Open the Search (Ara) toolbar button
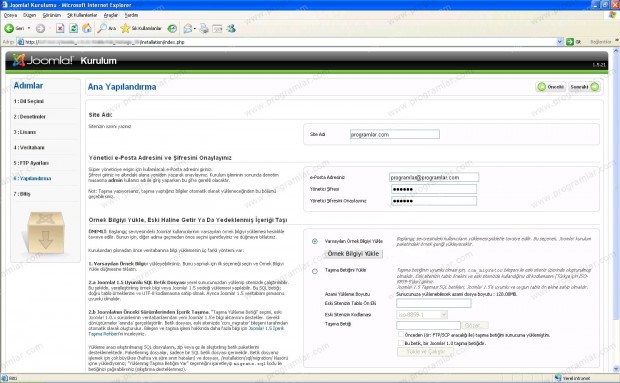The image size is (620, 383). (x=107, y=28)
